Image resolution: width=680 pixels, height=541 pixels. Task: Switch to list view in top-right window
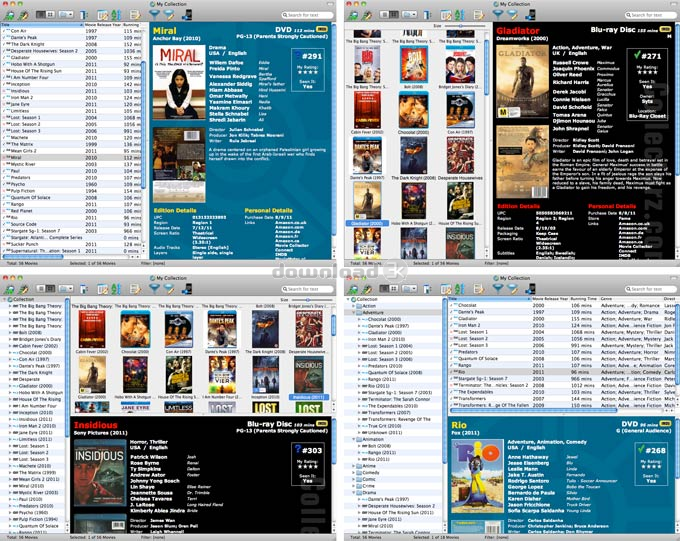tap(384, 15)
